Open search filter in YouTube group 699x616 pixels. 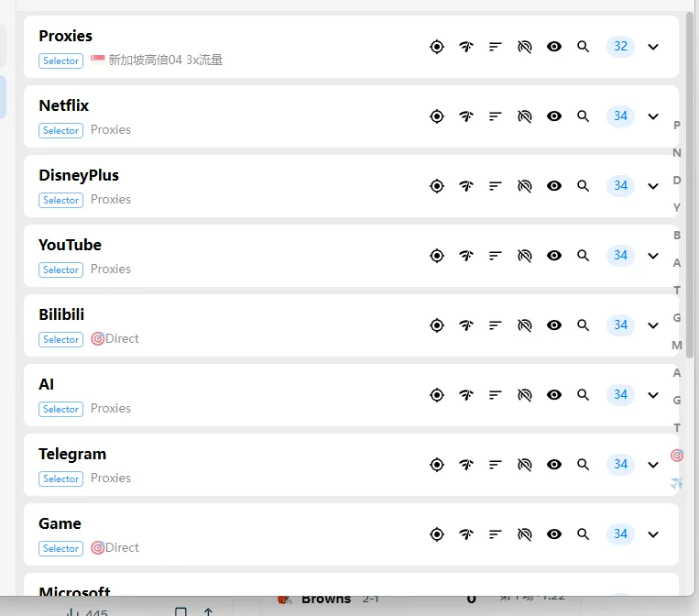click(583, 256)
